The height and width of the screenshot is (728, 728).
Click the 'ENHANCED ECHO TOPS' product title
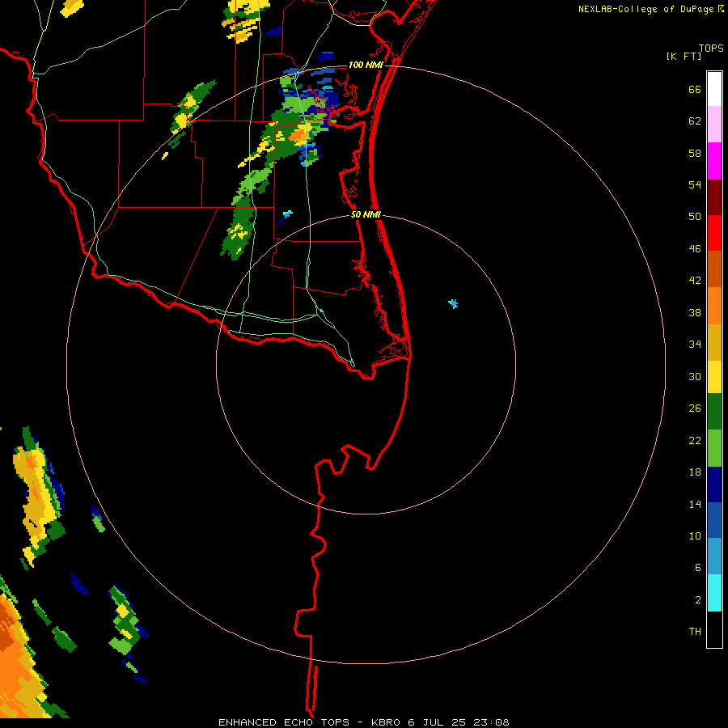(x=284, y=722)
